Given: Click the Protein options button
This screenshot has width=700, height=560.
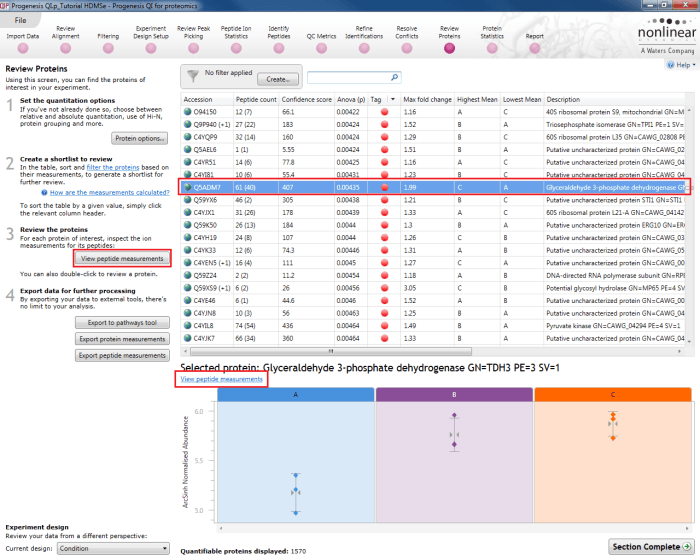Looking at the screenshot, I should coord(140,138).
